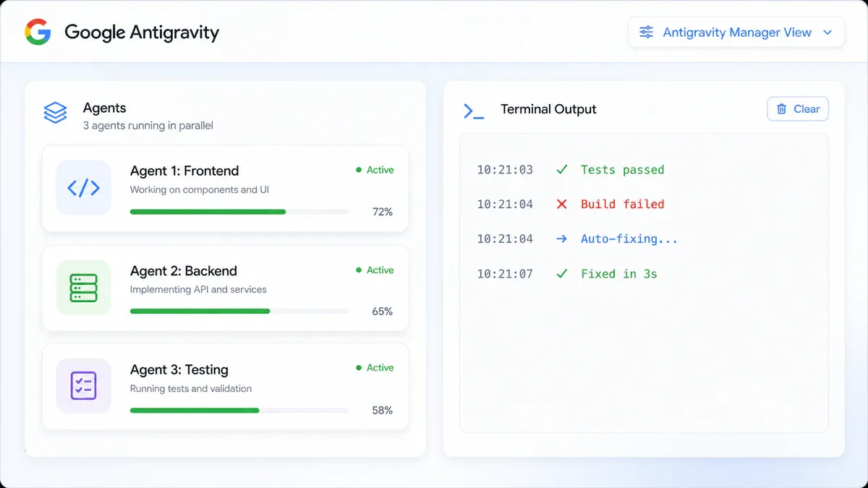Click the Active status of Agent 1
Viewport: 868px width, 488px height.
375,170
